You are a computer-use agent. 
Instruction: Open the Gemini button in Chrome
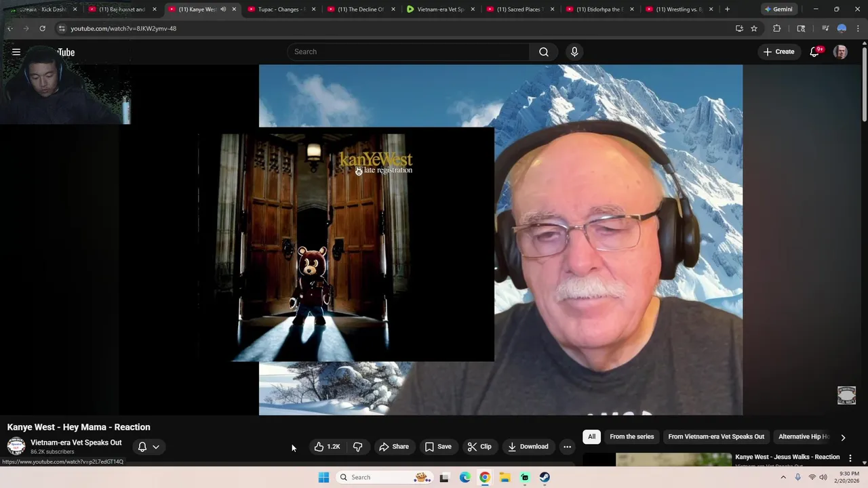click(778, 9)
